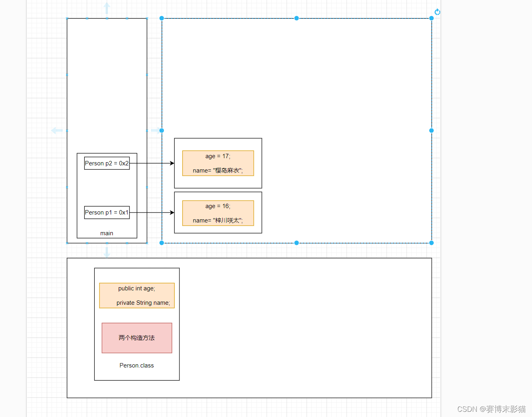Click the arrow from p1 to object

click(x=152, y=212)
